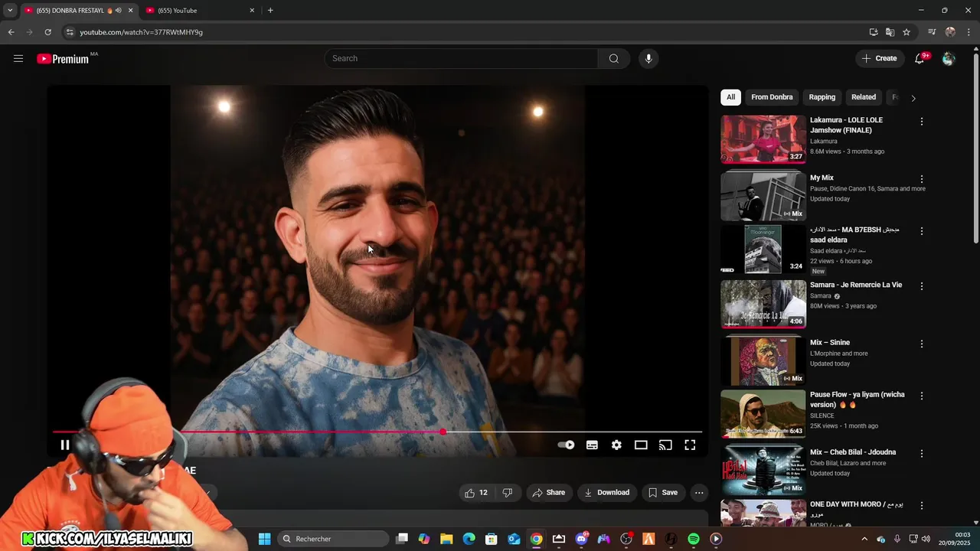The height and width of the screenshot is (551, 980).
Task: Click the address bar URL
Action: pos(142,32)
